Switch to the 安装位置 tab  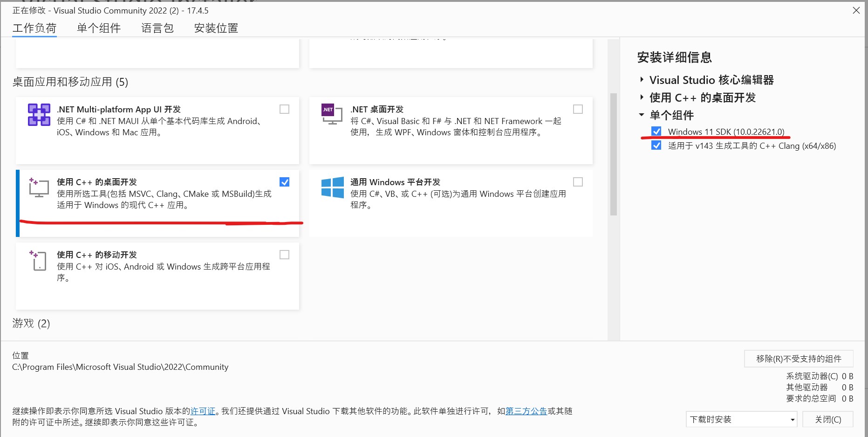(216, 28)
